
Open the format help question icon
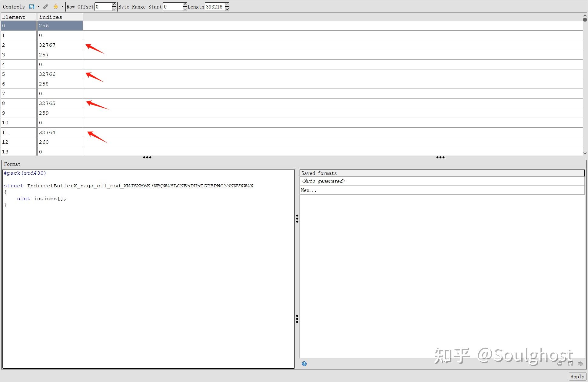pos(304,364)
